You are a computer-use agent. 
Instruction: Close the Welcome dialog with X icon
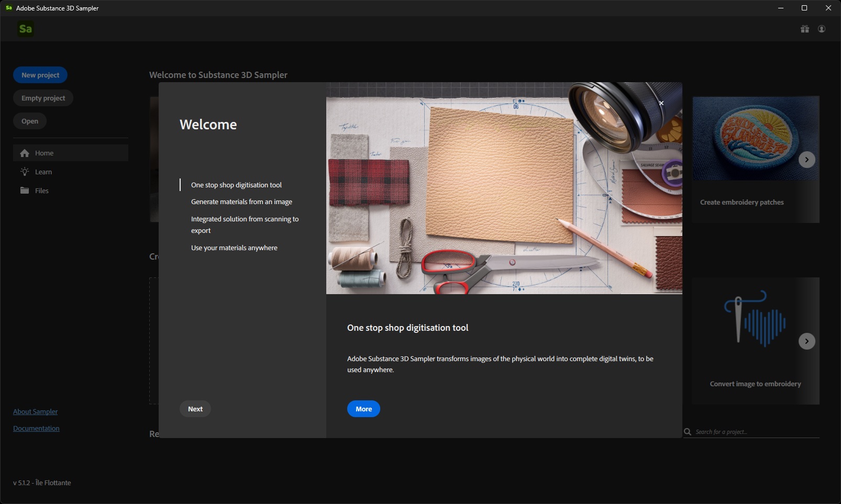click(x=661, y=103)
